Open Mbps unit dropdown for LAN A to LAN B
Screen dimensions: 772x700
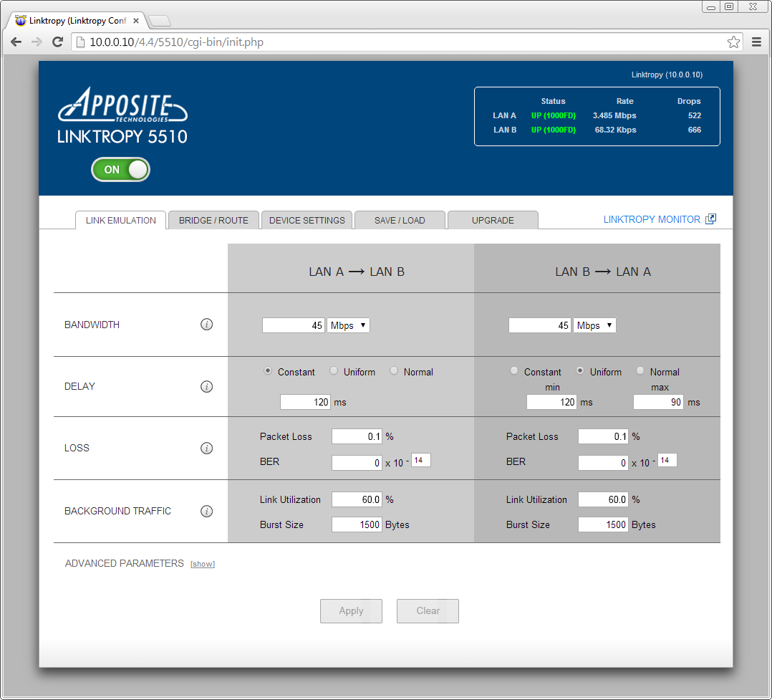point(348,325)
